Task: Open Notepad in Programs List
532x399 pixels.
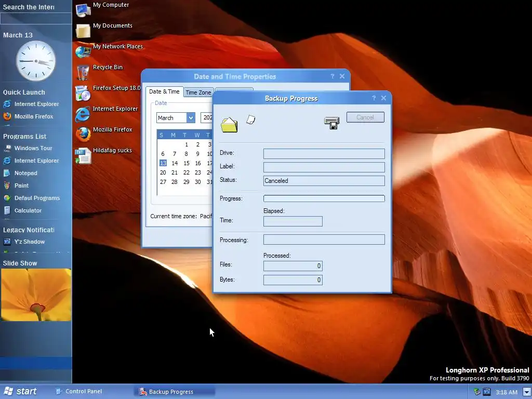Action: pyautogui.click(x=20, y=173)
